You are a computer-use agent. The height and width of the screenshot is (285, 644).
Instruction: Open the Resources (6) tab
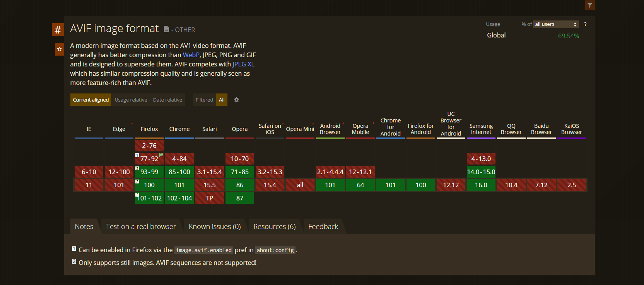275,227
